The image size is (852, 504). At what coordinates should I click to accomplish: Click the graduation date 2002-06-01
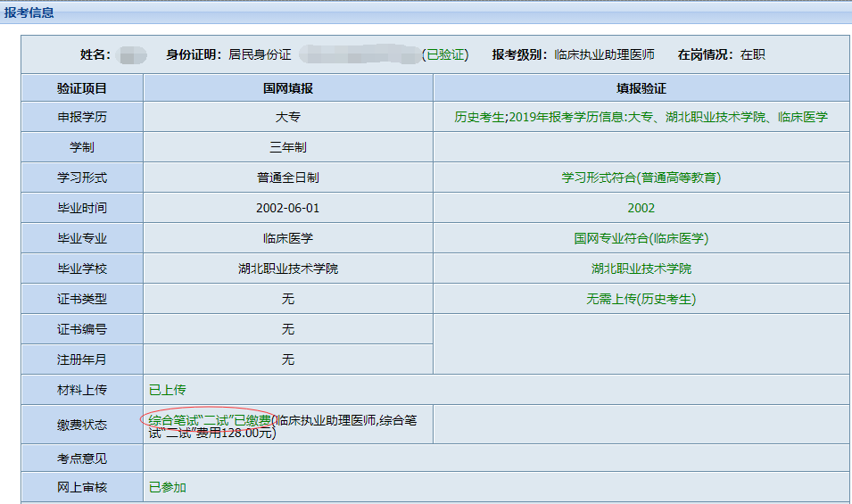287,208
